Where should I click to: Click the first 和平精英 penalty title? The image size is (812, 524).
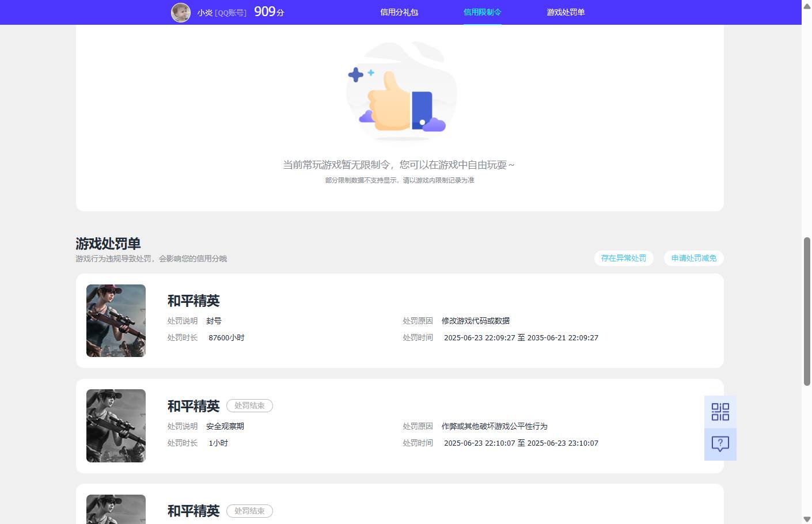pos(193,301)
